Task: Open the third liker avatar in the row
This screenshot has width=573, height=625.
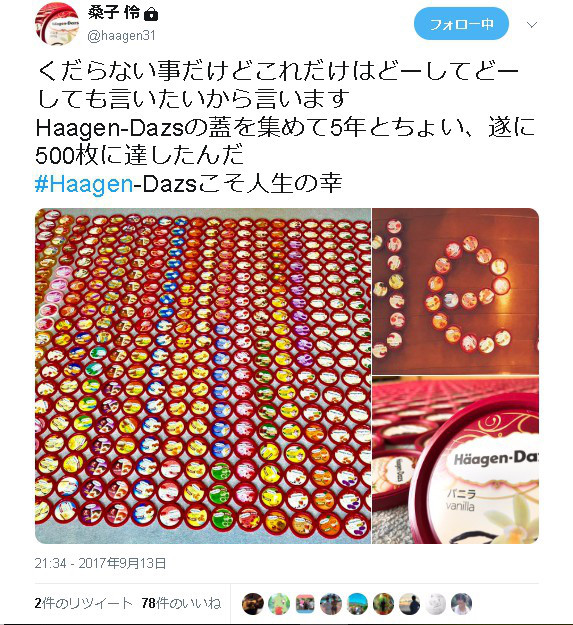Action: point(305,603)
